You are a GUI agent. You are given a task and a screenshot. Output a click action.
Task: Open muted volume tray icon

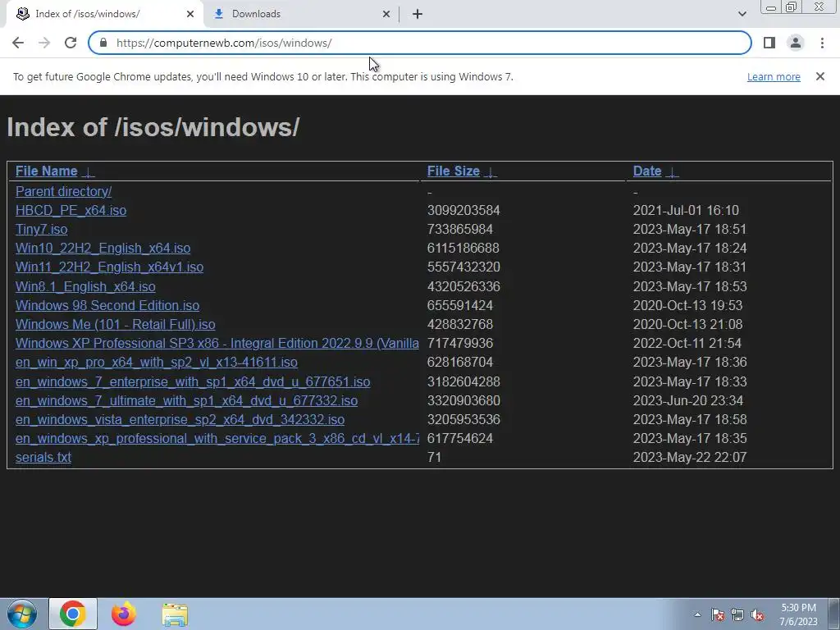757,614
